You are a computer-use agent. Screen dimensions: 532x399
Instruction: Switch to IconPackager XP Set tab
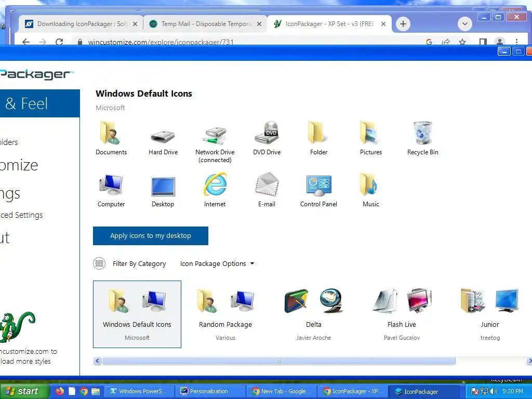point(329,24)
